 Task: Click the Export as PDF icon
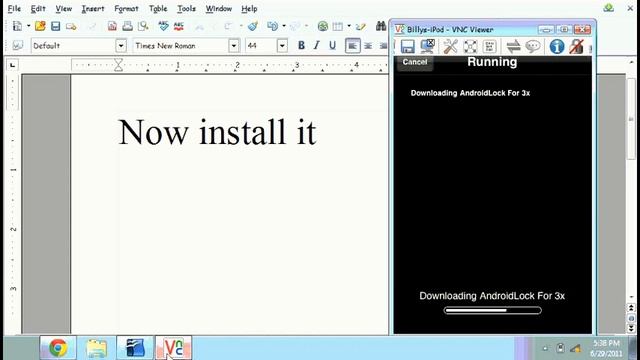[112, 26]
